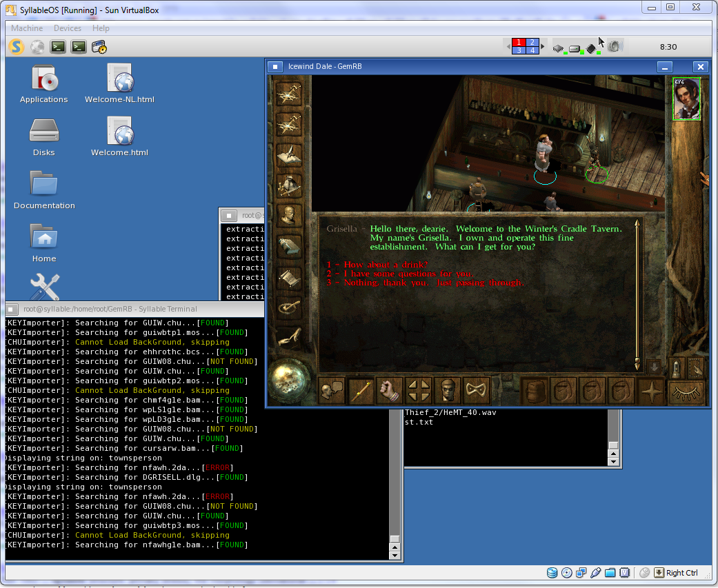Screen dimensions: 718x588
Task: Click the pager right arrow
Action: click(x=543, y=47)
